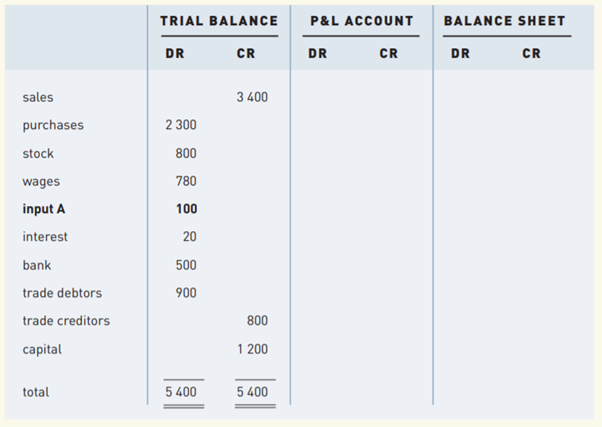Select the interest debit value 20
Viewport: 602px width, 427px height.
189,237
